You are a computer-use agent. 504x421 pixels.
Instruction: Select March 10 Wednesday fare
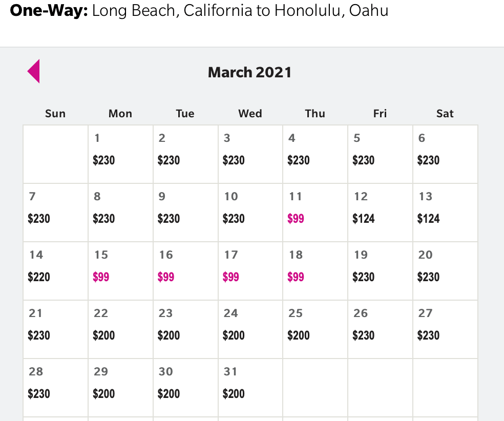click(x=250, y=213)
